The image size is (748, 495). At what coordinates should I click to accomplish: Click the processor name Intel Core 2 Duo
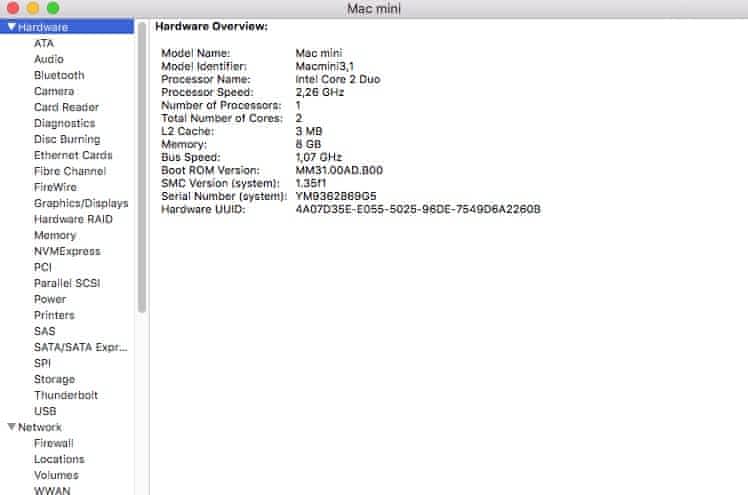(x=338, y=79)
